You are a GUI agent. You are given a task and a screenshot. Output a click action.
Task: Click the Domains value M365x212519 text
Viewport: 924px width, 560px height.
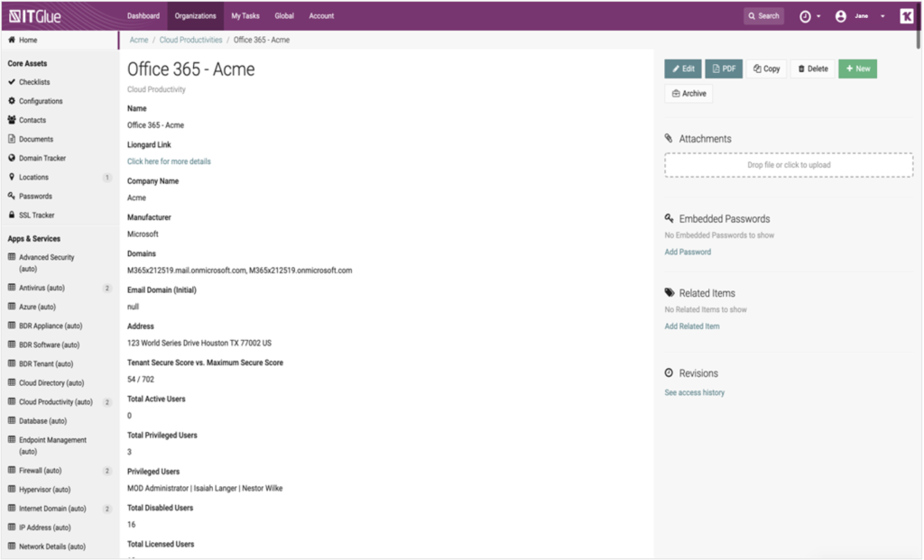point(239,271)
